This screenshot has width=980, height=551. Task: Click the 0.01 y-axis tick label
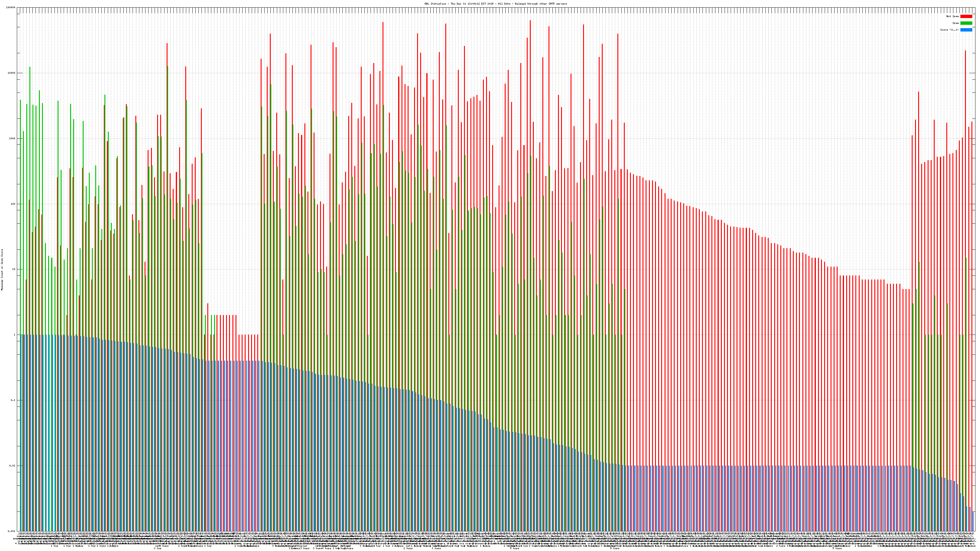(13, 465)
